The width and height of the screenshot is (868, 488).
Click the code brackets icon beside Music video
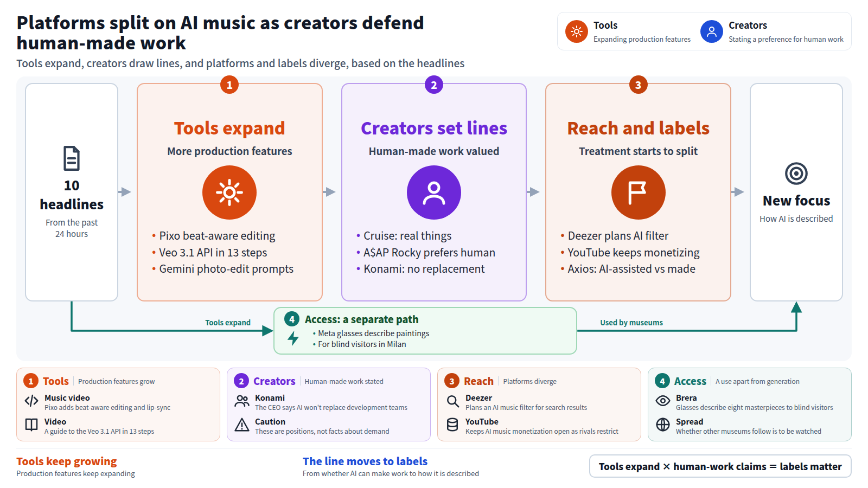pyautogui.click(x=31, y=401)
